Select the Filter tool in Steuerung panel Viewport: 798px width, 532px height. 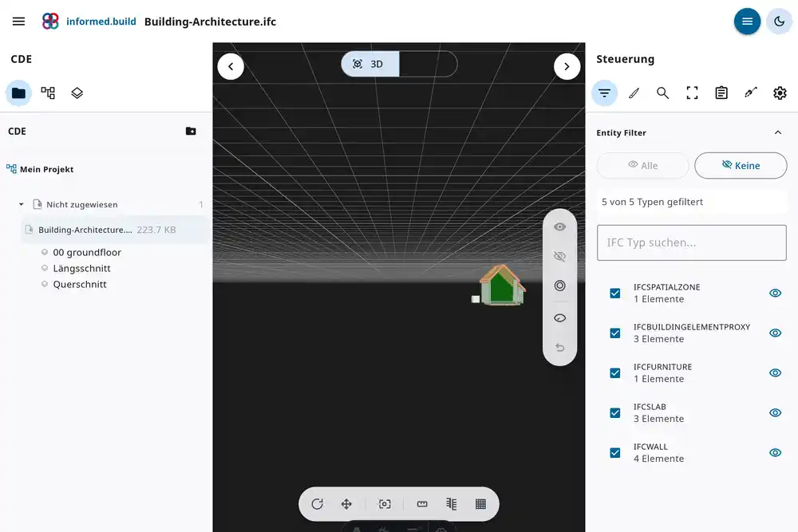(x=604, y=93)
